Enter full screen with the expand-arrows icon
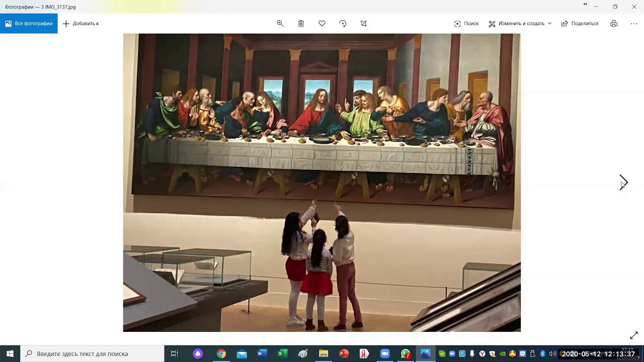The image size is (644, 362). [634, 335]
